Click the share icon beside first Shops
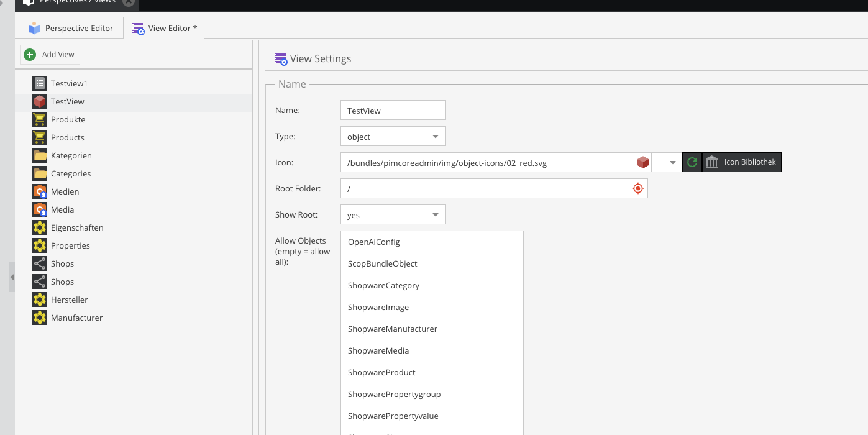This screenshot has width=868, height=435. pyautogui.click(x=40, y=263)
